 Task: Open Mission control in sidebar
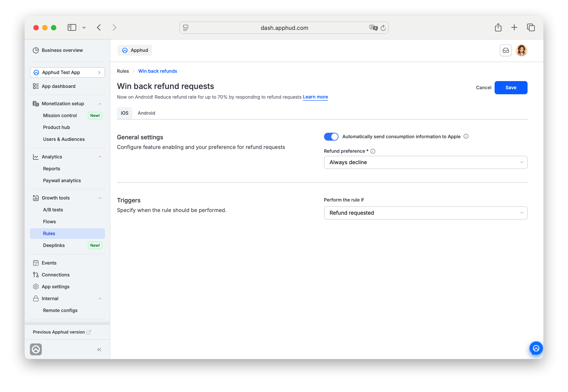[60, 115]
